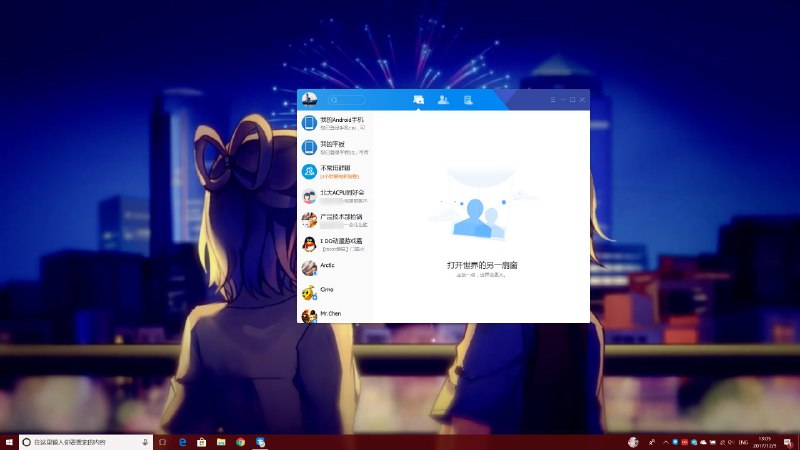Image resolution: width=800 pixels, height=450 pixels.
Task: Click the round avatar icon in the taskbar tray
Action: 633,442
